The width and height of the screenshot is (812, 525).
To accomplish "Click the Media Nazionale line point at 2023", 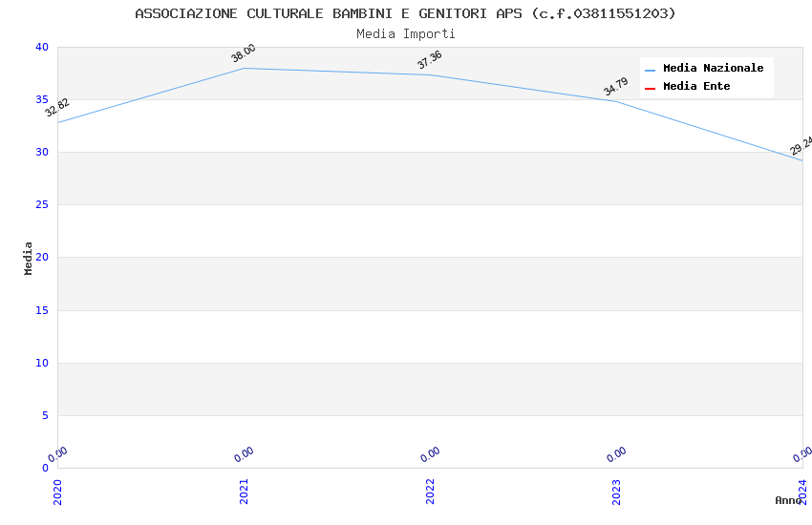I will 616,101.
